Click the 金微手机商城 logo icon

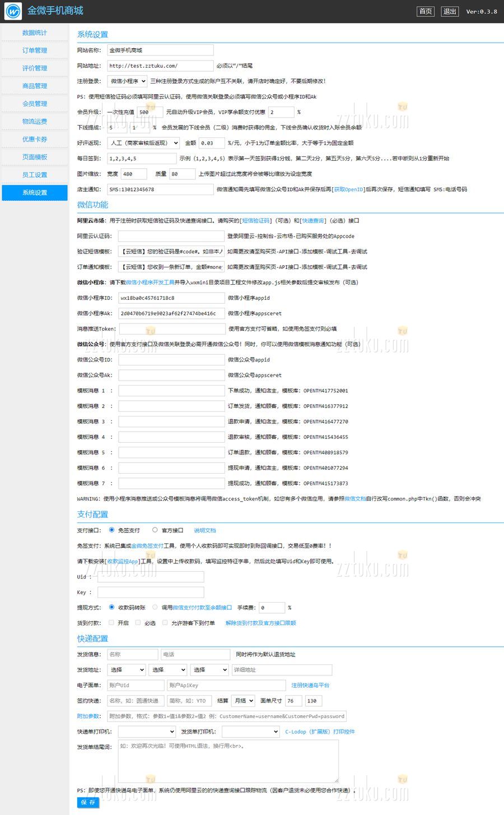pyautogui.click(x=12, y=11)
